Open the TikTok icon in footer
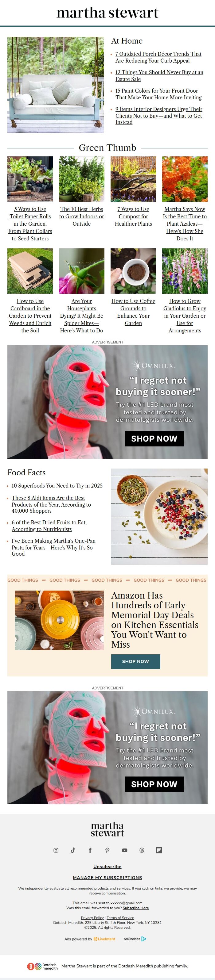The height and width of the screenshot is (980, 215). (x=73, y=850)
